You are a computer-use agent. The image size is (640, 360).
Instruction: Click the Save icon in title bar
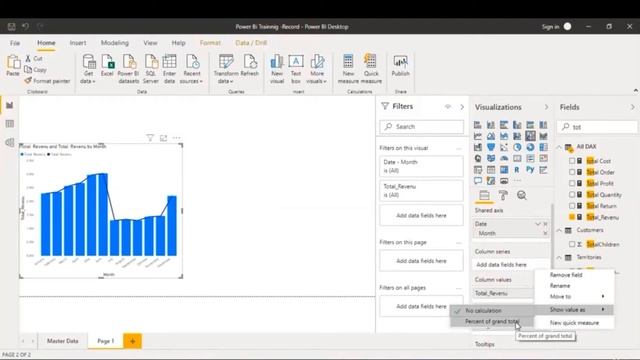pos(11,27)
